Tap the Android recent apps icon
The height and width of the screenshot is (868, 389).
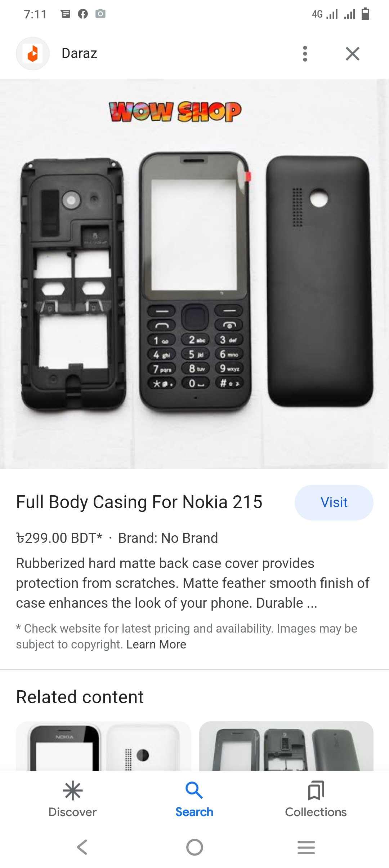[x=306, y=847]
